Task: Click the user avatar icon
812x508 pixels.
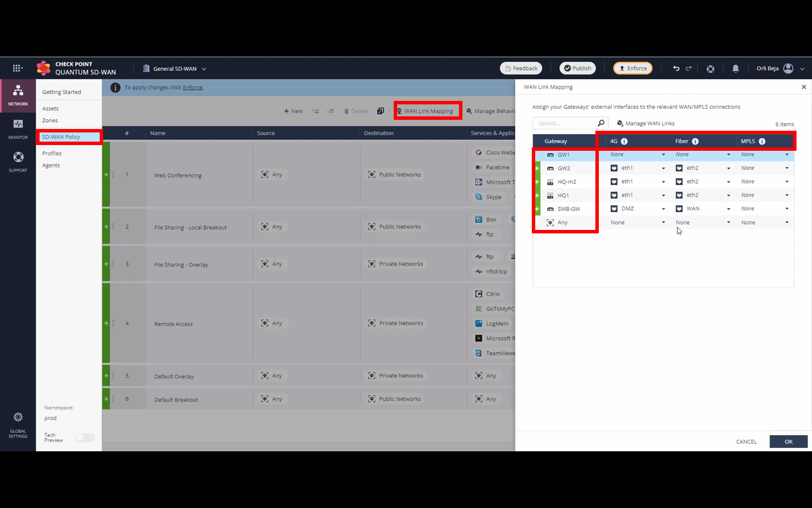Action: click(789, 68)
